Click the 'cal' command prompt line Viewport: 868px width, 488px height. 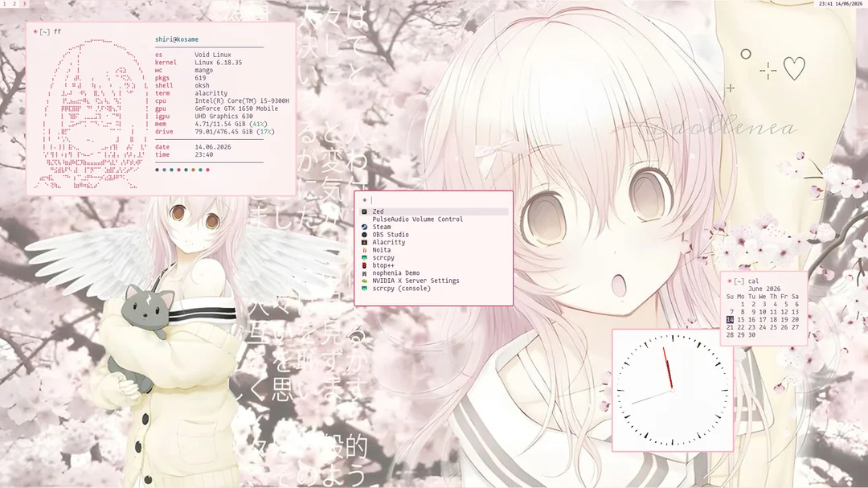pos(743,281)
